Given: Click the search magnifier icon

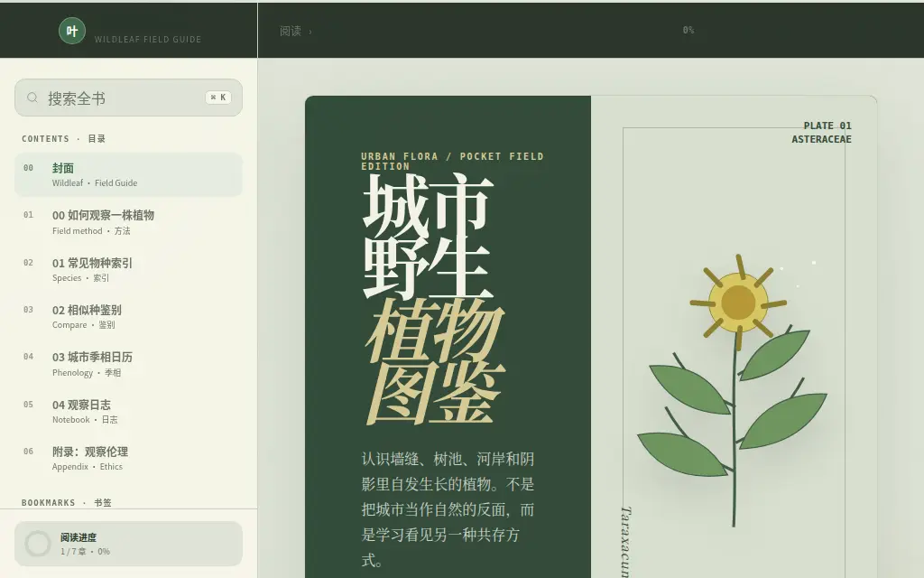Looking at the screenshot, I should pos(32,98).
